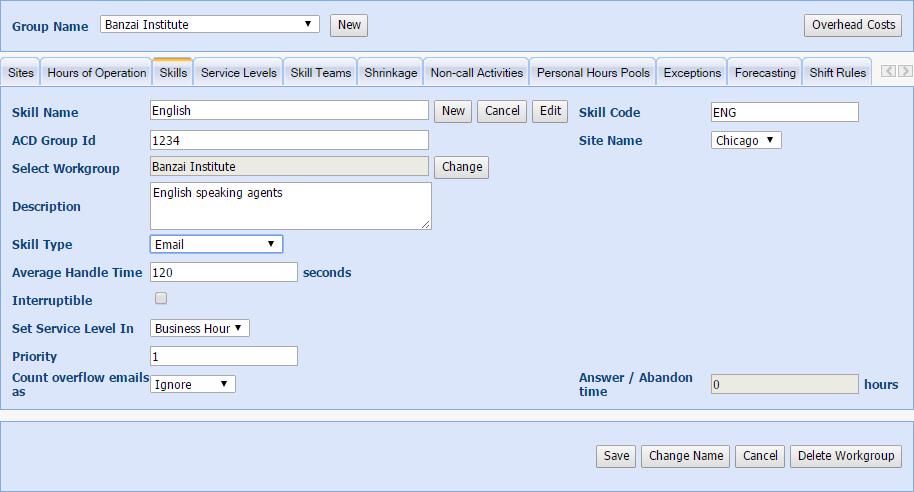Expand the Skill Type dropdown

(x=216, y=244)
